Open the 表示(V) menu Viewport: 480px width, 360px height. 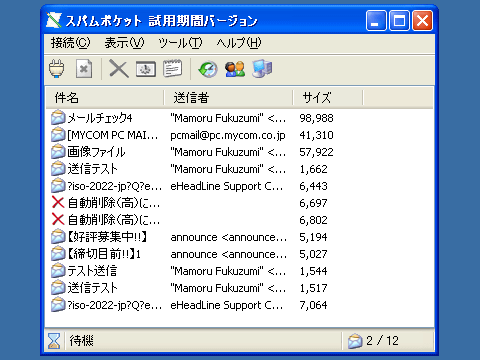[124, 43]
